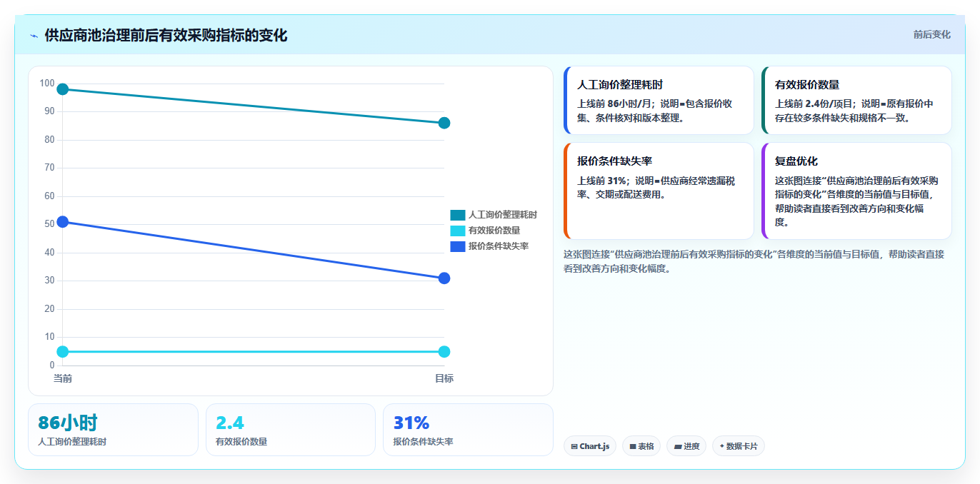Click legend label 人工询价整理耗时
980x484 pixels.
[x=503, y=215]
